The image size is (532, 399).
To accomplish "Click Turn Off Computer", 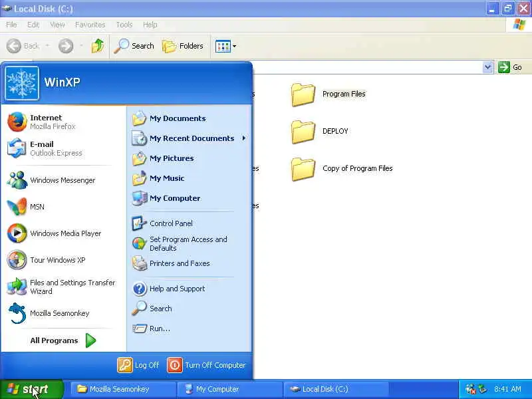I will coord(207,365).
